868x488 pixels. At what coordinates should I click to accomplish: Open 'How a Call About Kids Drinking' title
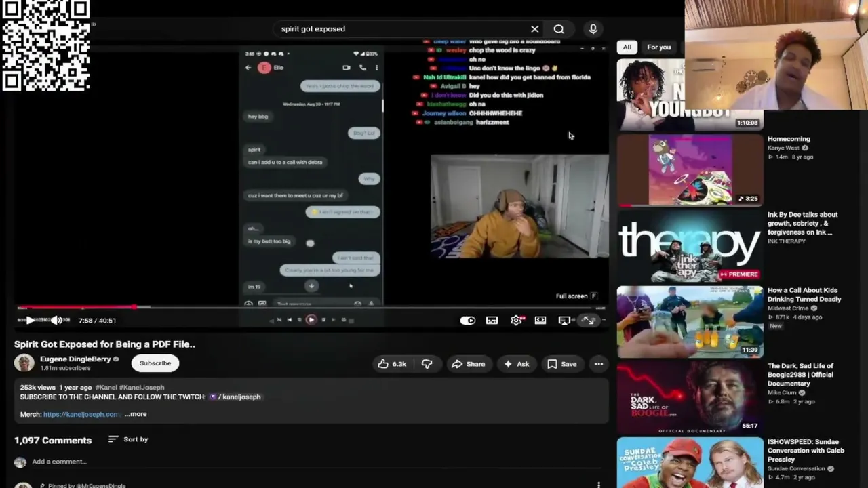tap(804, 295)
